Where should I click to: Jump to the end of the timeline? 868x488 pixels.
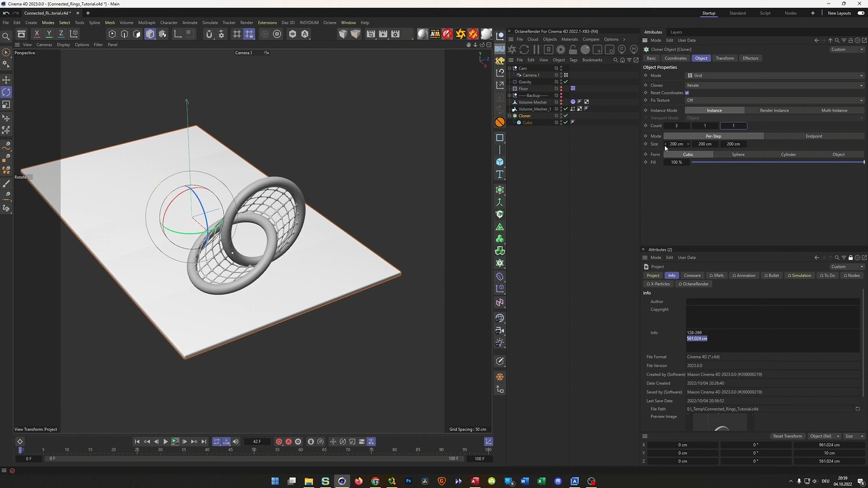[204, 442]
